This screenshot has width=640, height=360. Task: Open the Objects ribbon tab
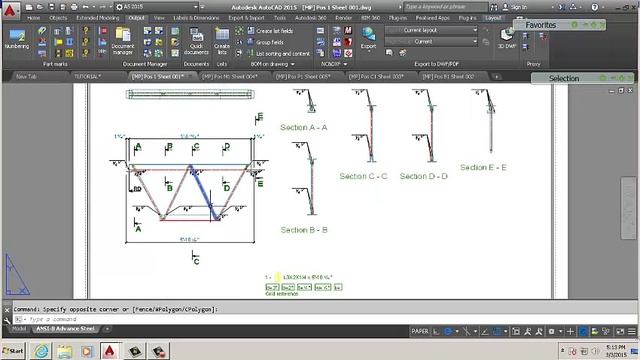(x=58, y=18)
